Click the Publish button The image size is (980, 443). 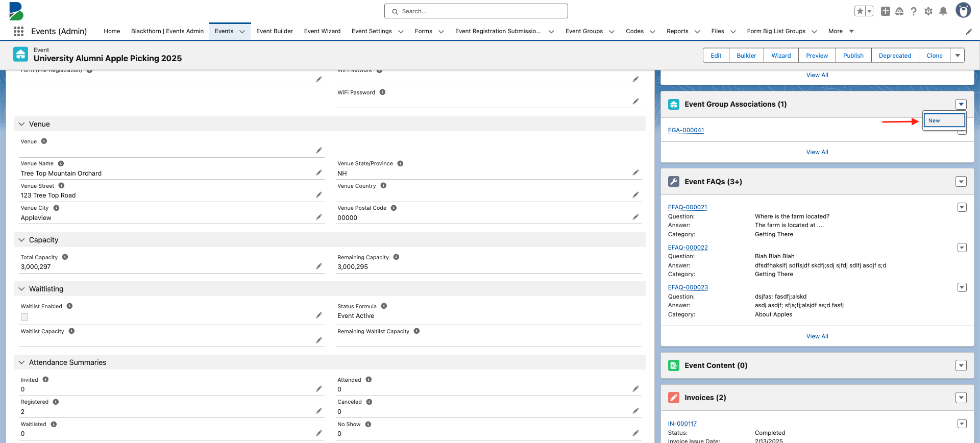853,55
